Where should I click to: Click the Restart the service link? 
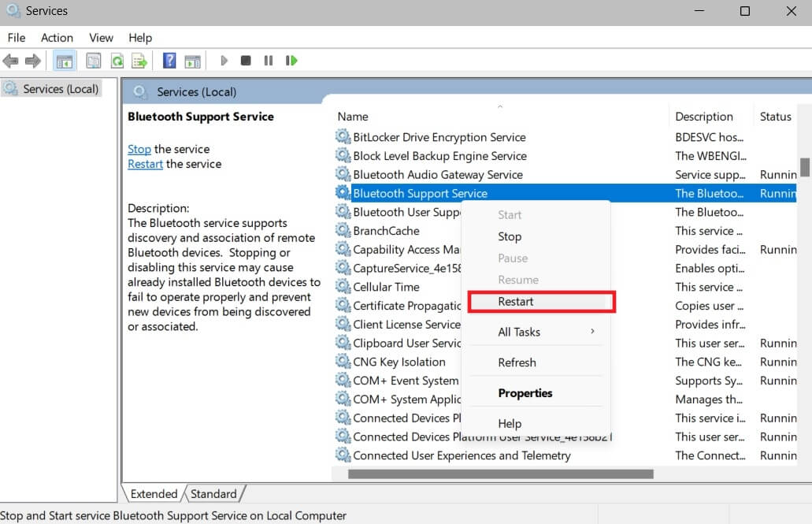pyautogui.click(x=145, y=164)
